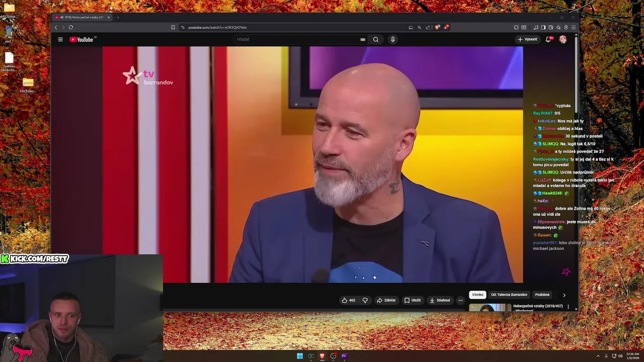Open the yellow folder icon on desktop

tap(9, 9)
